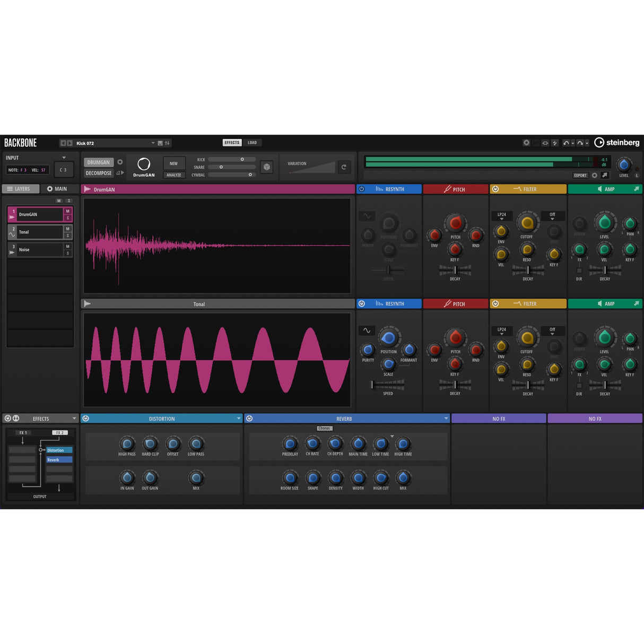Randomize DrumGAN using the cube icon
The image size is (644, 644).
[267, 167]
